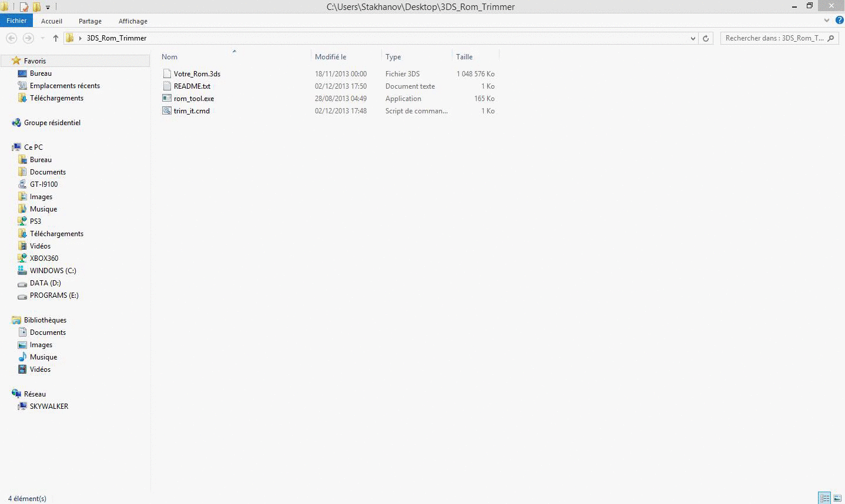
Task: Expand the ribbon with the chevron
Action: 827,21
